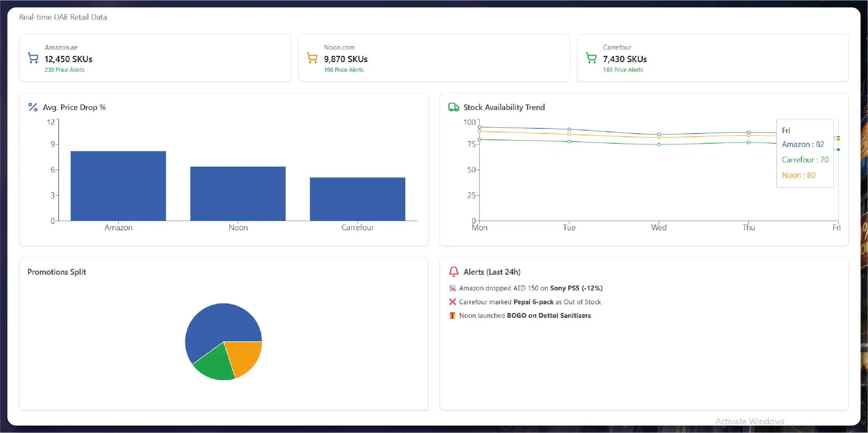Open the 190 Price Alerts link
This screenshot has width=868, height=433.
pos(344,70)
